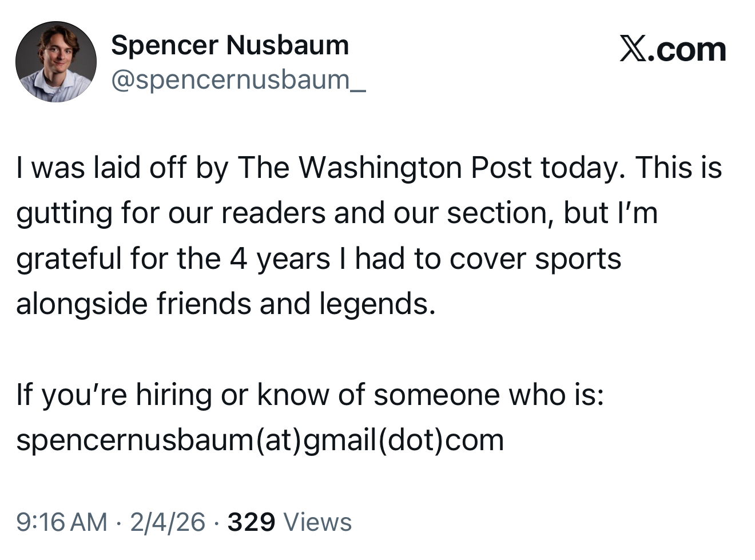Click "The Washington Post" in the tweet
This screenshot has width=755, height=560.
pos(385,168)
